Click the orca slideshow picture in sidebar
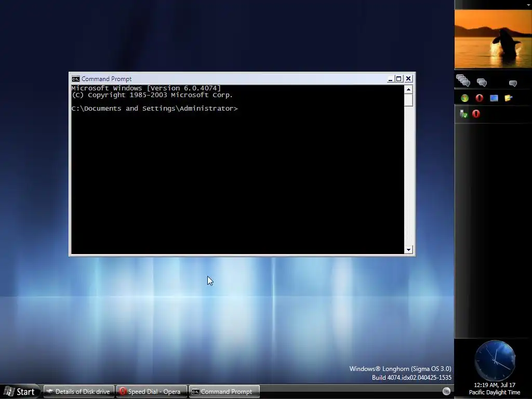Viewport: 532px width, 399px height. tap(493, 39)
